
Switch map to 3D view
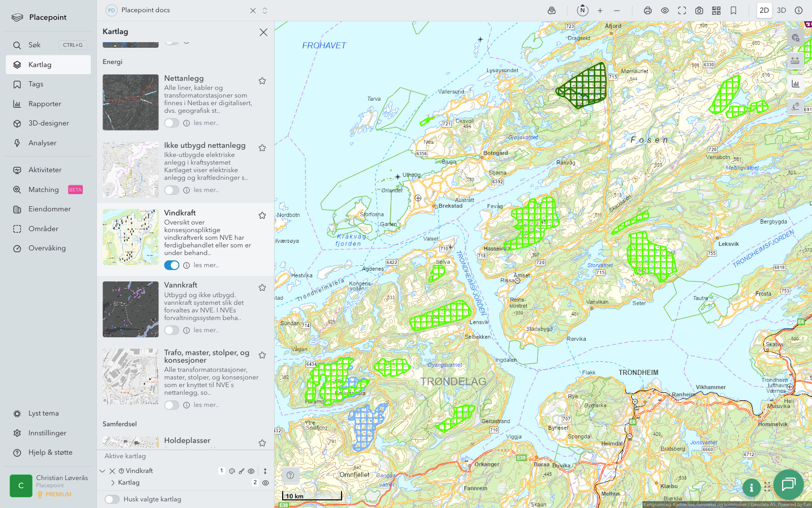click(x=781, y=11)
